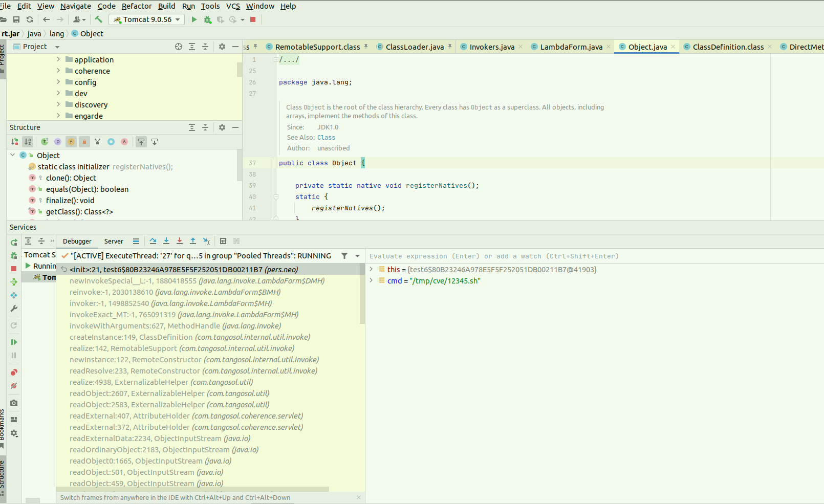Toggle Show Anonymous Classes blue circle
824x504 pixels.
(111, 142)
